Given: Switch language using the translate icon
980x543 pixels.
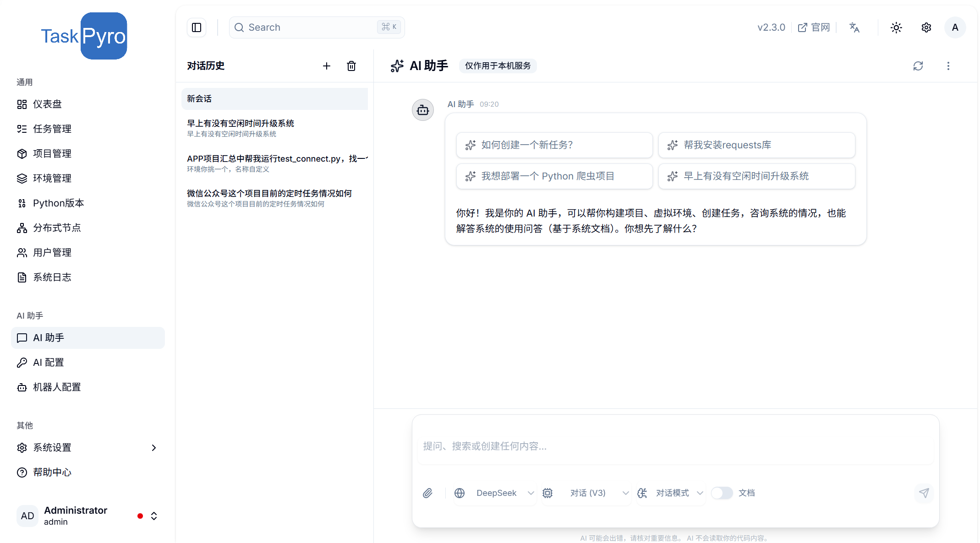Looking at the screenshot, I should point(854,27).
